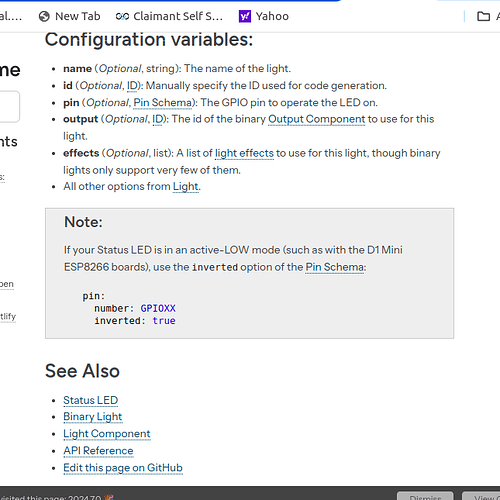
Task: Click the ID link in the id variable
Action: (132, 86)
